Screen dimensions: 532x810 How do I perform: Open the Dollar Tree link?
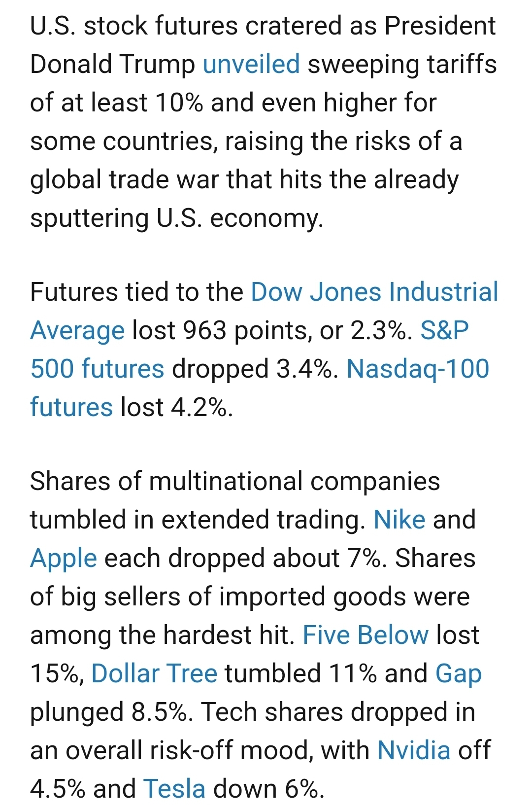pyautogui.click(x=154, y=673)
